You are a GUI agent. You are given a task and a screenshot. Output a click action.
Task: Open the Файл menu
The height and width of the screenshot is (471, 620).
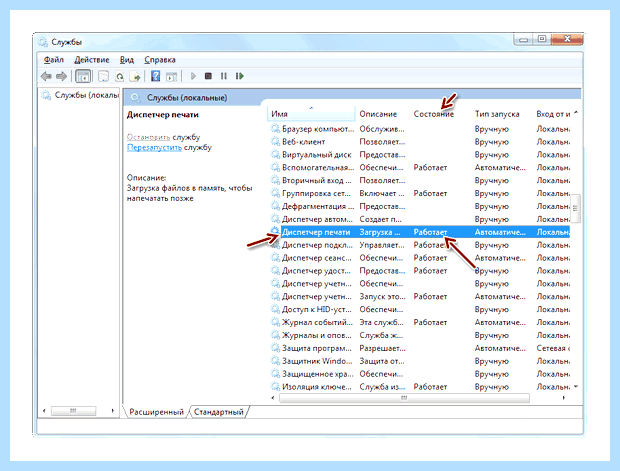click(53, 60)
